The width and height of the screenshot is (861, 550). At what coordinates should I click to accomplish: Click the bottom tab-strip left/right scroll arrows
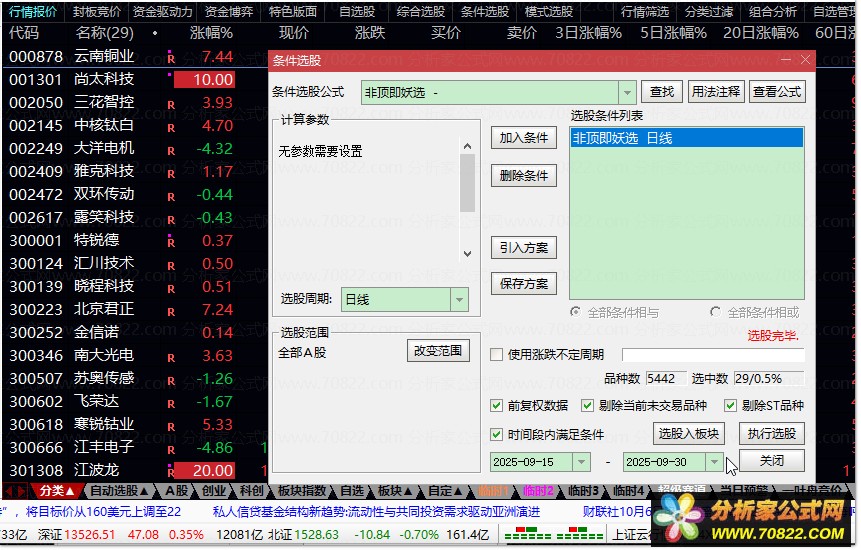coord(15,490)
